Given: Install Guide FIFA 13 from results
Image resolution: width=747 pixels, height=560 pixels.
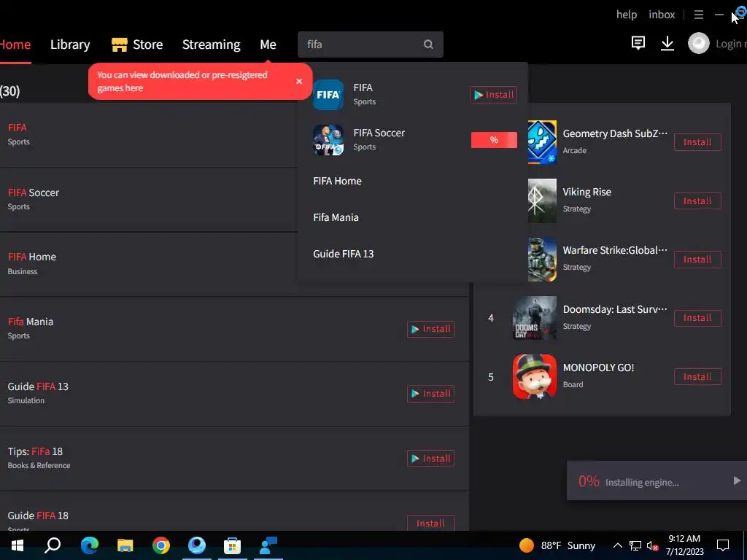Looking at the screenshot, I should 430,394.
